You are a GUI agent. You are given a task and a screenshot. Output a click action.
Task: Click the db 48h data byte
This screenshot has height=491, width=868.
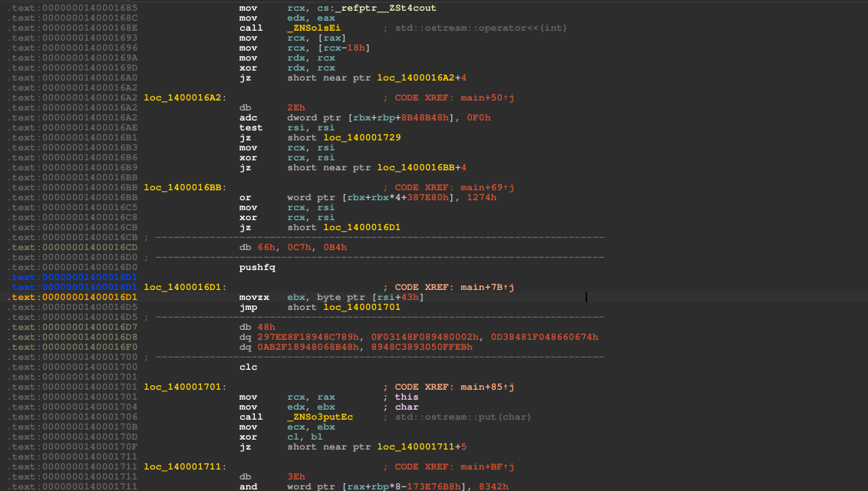[x=257, y=327]
